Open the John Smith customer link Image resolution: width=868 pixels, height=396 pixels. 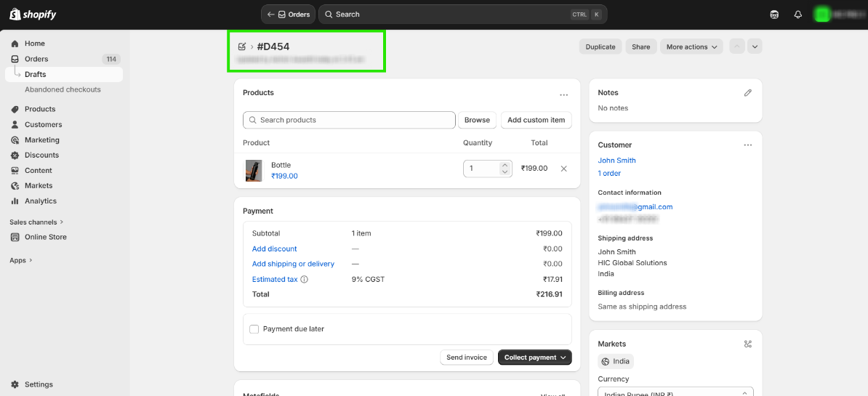(x=616, y=161)
